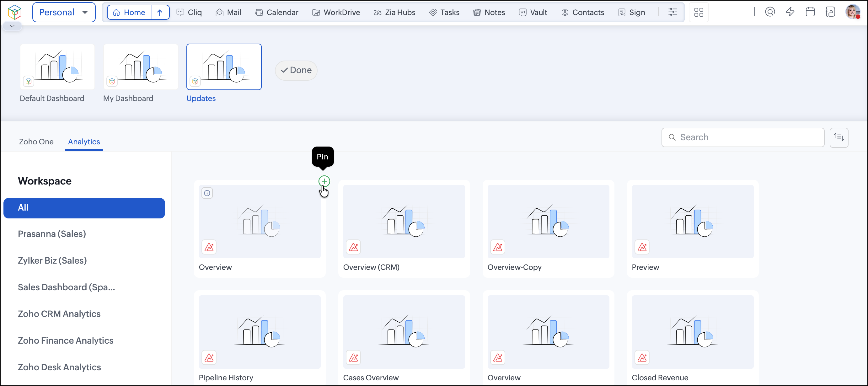Select the My Dashboard thumbnail
Viewport: 868px width, 386px height.
pyautogui.click(x=141, y=67)
